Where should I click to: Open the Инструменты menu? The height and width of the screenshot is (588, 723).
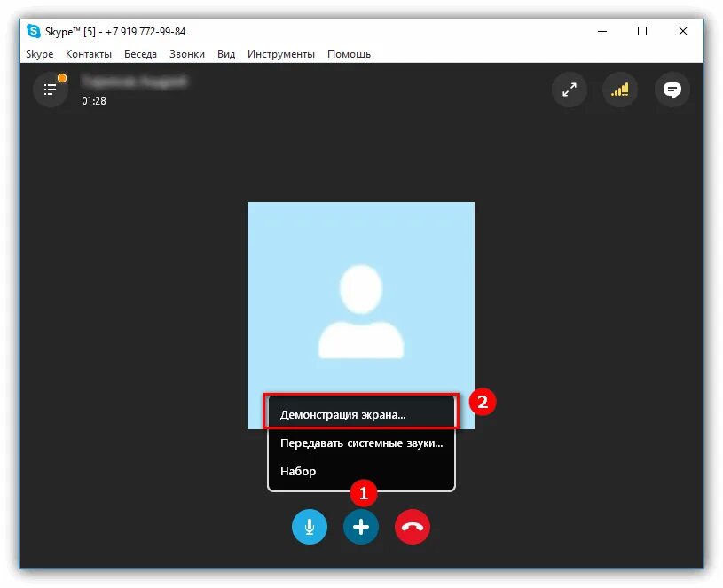(x=281, y=54)
